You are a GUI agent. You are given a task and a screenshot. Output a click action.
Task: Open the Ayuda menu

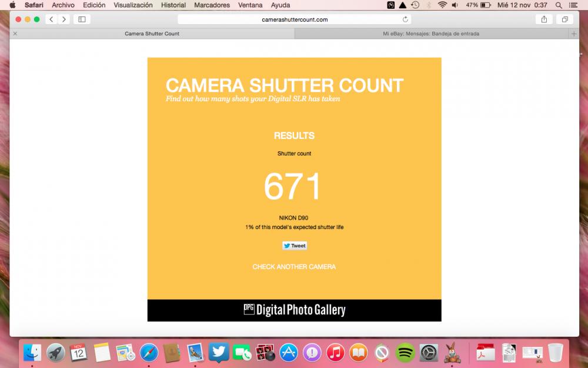(280, 5)
